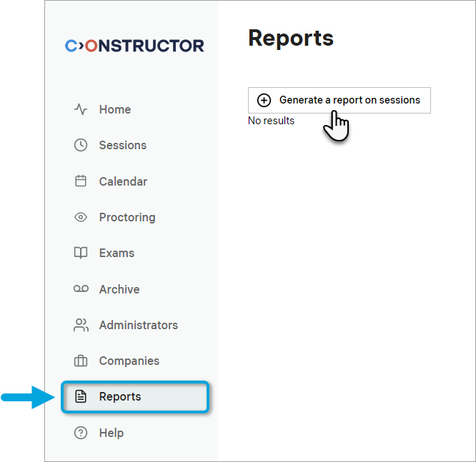This screenshot has width=476, height=462.
Task: Click the Sessions clock icon
Action: pyautogui.click(x=81, y=145)
